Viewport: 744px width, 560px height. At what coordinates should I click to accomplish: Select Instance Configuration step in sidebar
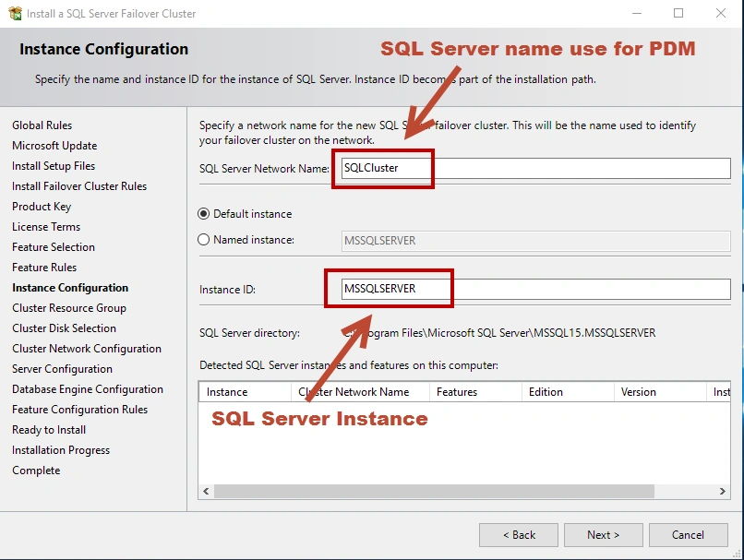click(70, 288)
